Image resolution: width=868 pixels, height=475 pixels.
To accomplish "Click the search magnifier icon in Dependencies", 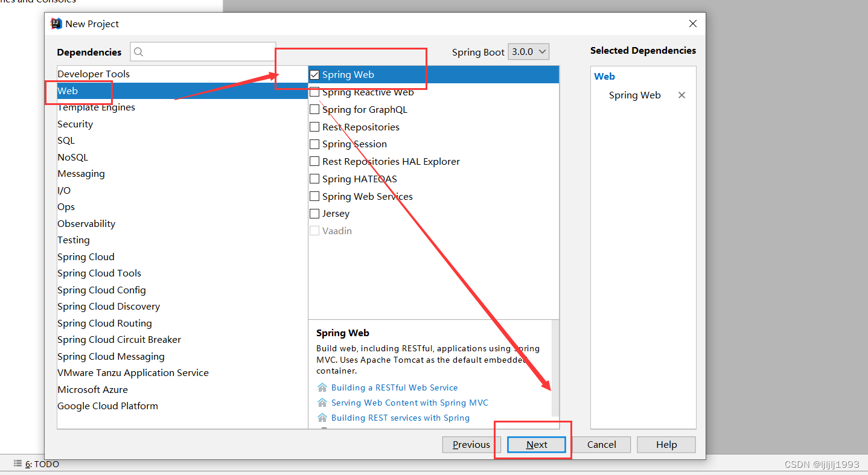I will click(x=139, y=52).
